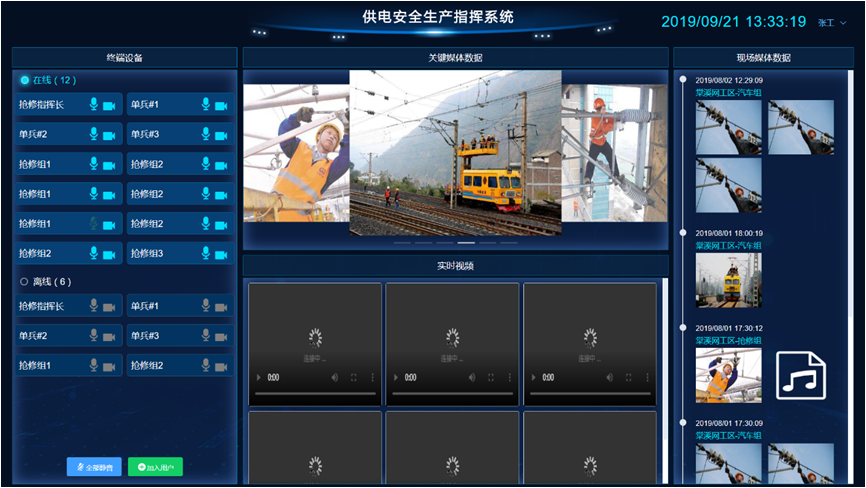
Task: Open the music audio file icon
Action: [x=800, y=375]
